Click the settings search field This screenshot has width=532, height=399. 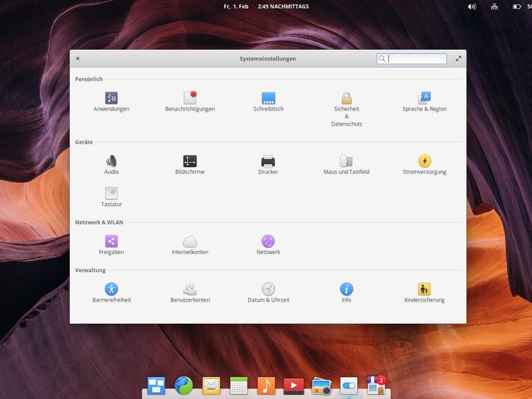click(412, 59)
